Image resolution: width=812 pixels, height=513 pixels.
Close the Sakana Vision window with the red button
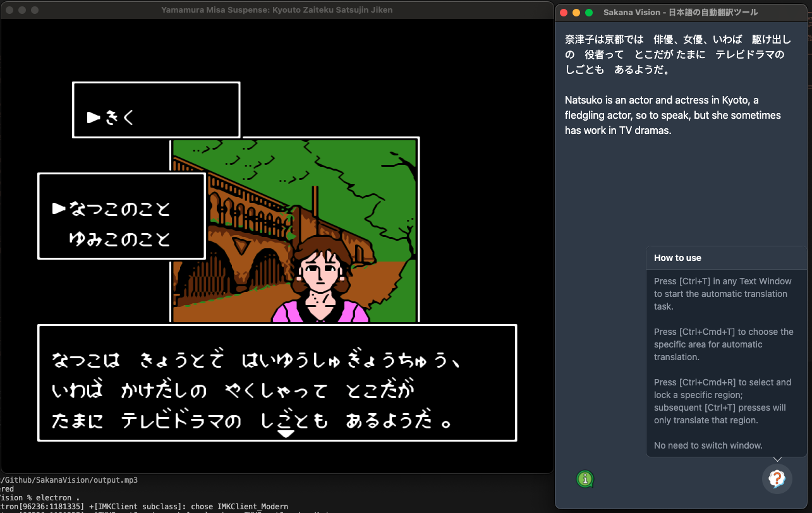(563, 13)
